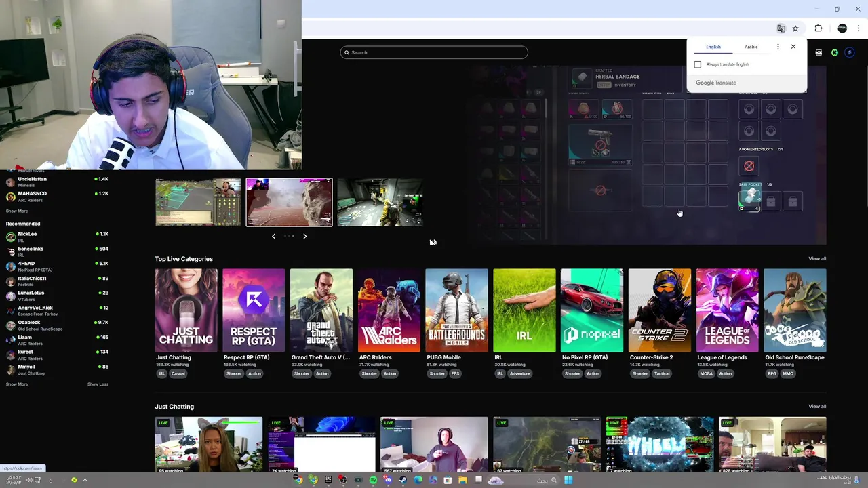
Task: Click Adventure tag under IRL category
Action: tap(520, 373)
